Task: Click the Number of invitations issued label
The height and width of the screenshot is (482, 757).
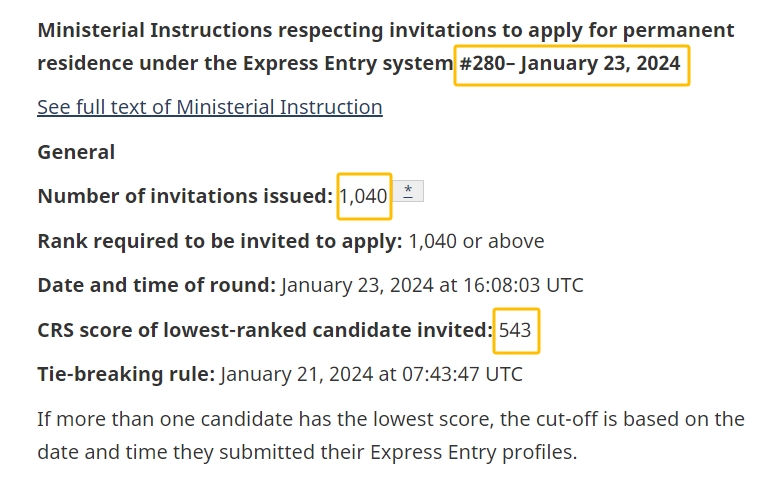Action: pyautogui.click(x=184, y=196)
